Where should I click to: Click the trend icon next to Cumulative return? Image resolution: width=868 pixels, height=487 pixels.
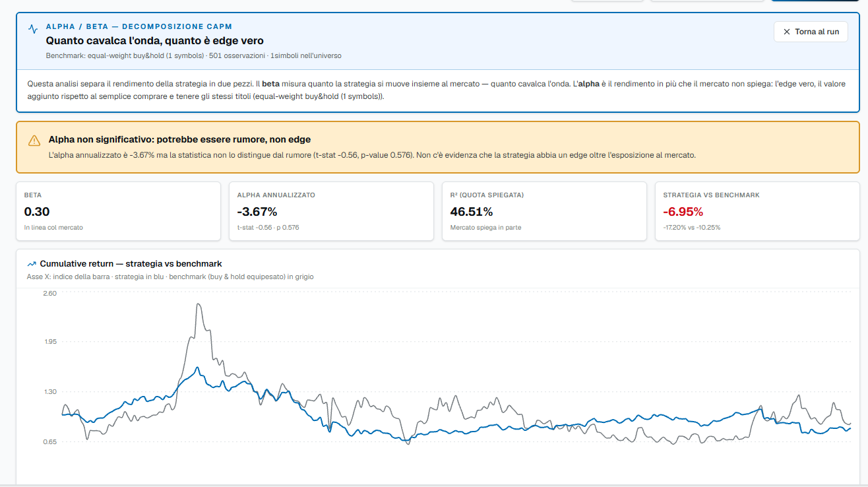click(32, 264)
